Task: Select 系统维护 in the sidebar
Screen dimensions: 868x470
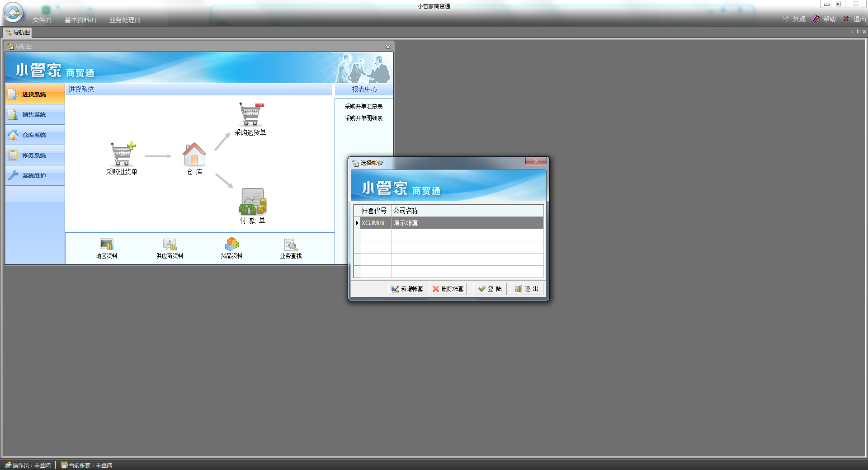Action: tap(35, 175)
